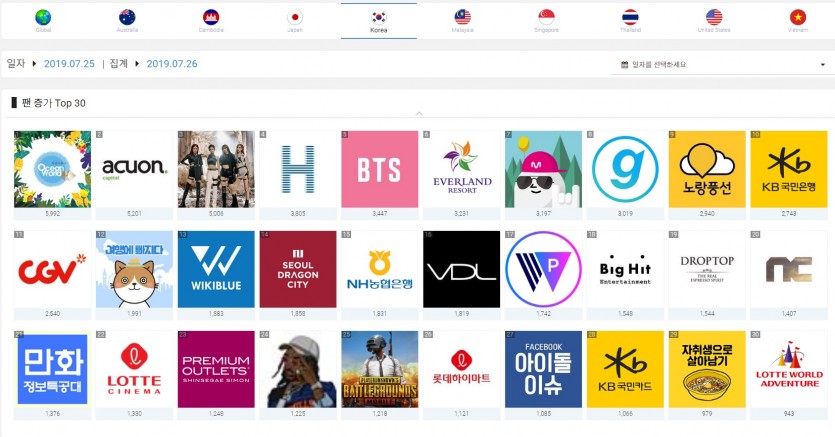Open the Playerunknown's Battlegrounds thumbnail
Image resolution: width=835 pixels, height=437 pixels.
[379, 369]
